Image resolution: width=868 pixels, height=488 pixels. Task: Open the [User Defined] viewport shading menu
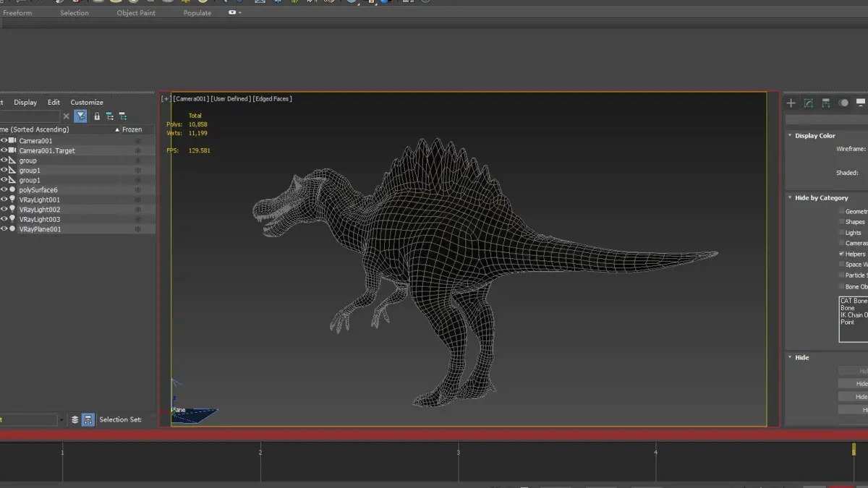[x=231, y=98]
